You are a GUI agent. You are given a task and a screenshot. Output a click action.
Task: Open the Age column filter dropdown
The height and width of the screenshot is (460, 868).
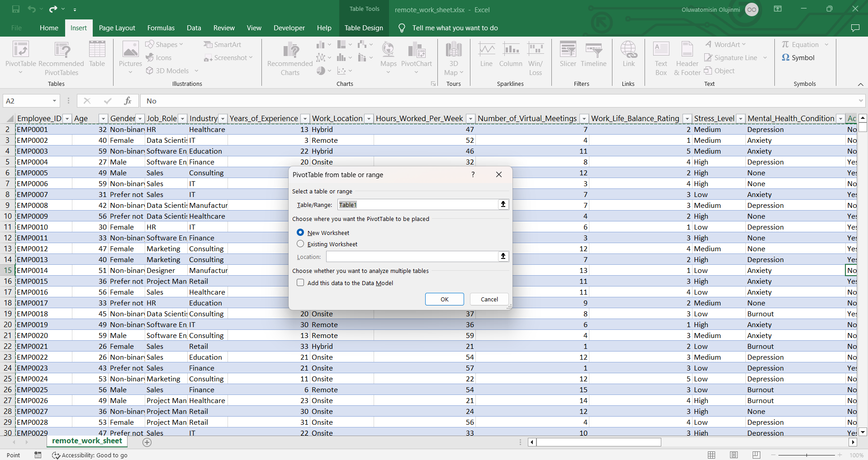[103, 119]
